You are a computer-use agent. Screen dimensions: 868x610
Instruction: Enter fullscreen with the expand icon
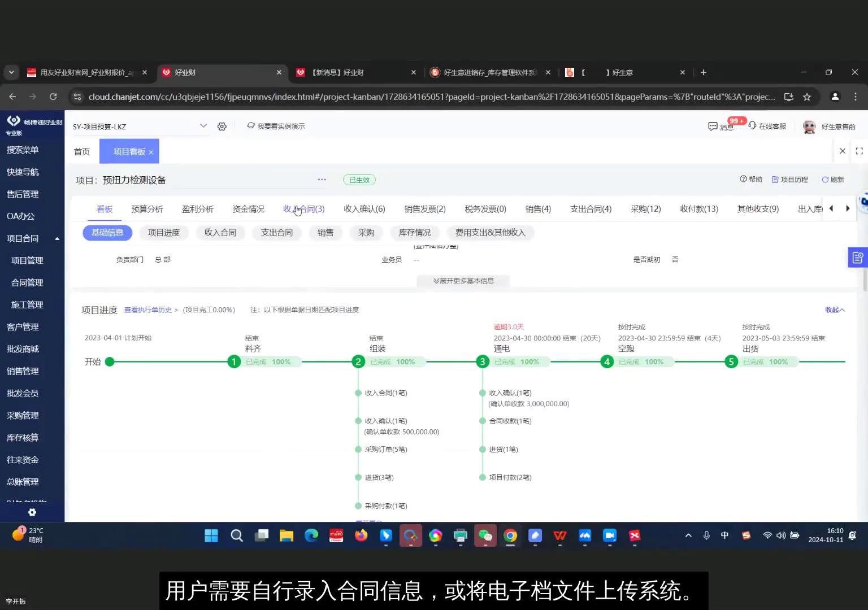coord(860,151)
